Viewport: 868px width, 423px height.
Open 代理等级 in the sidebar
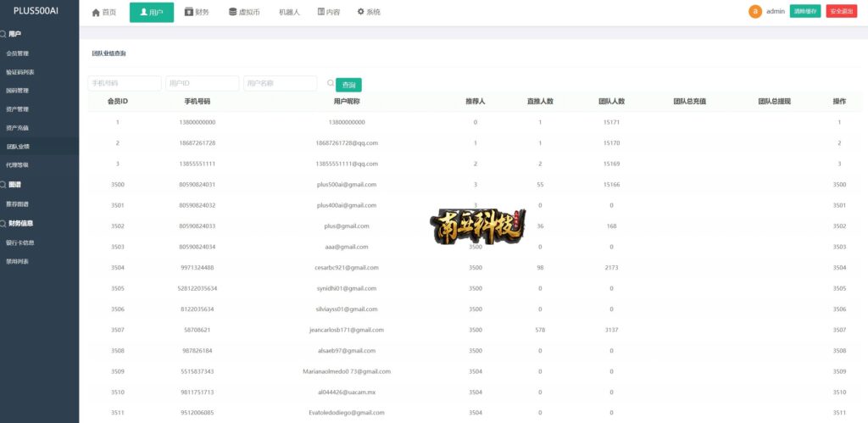click(x=17, y=164)
